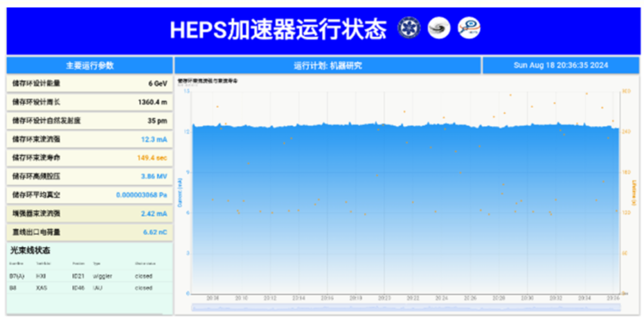The height and width of the screenshot is (319, 644).
Task: Click the HEPS ring-shaped logo
Action: [469, 27]
